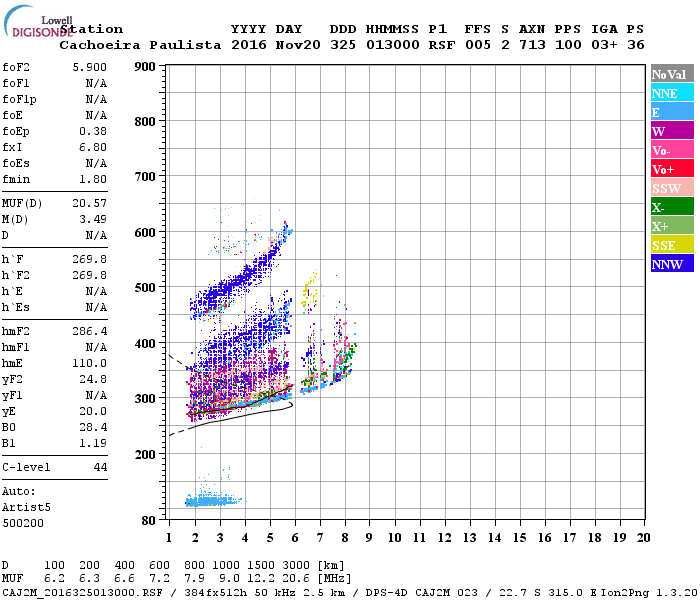Click the day-of-year 325 value
Viewport: 700px width, 600px height.
click(x=343, y=45)
